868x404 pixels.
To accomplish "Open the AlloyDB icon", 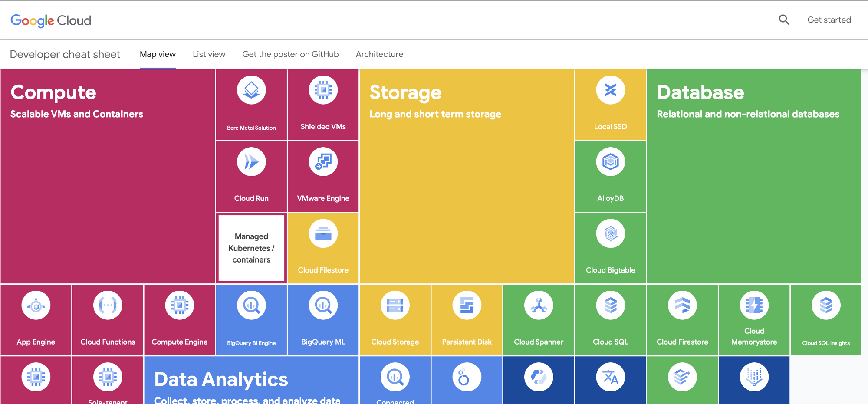I will pos(611,162).
